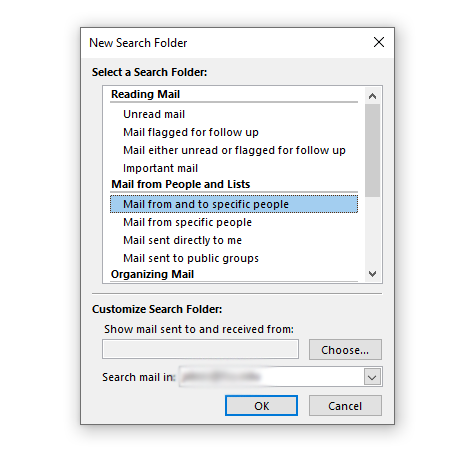Expand the Search mail in dropdown arrow
Viewport: 462px width, 464px height.
372,377
